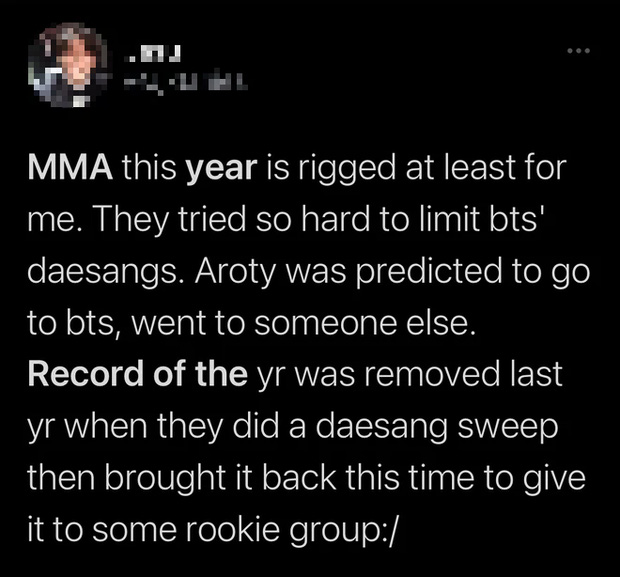This screenshot has height=577, width=620.
Task: Click the word daesangs. in the tweet
Action: (106, 272)
